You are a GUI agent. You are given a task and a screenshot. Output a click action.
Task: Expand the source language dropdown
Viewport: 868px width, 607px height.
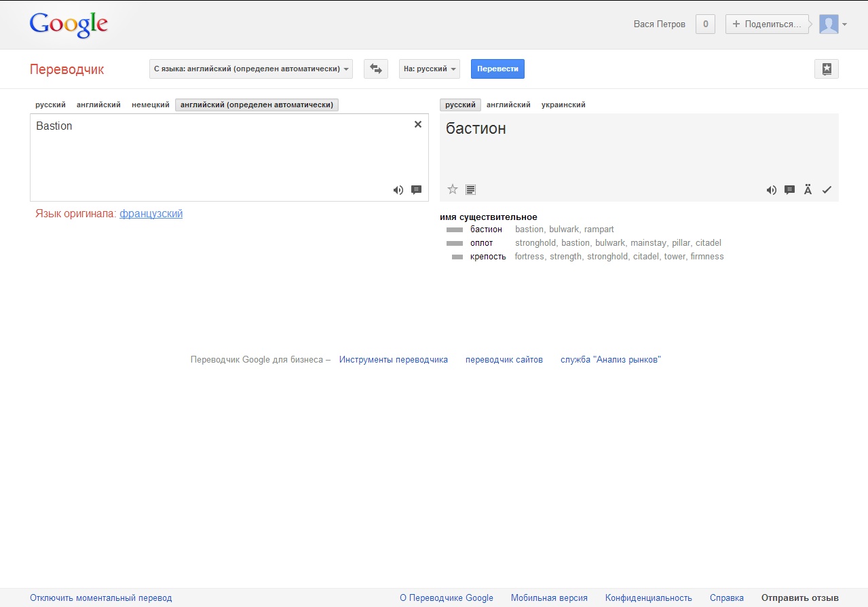tap(251, 69)
